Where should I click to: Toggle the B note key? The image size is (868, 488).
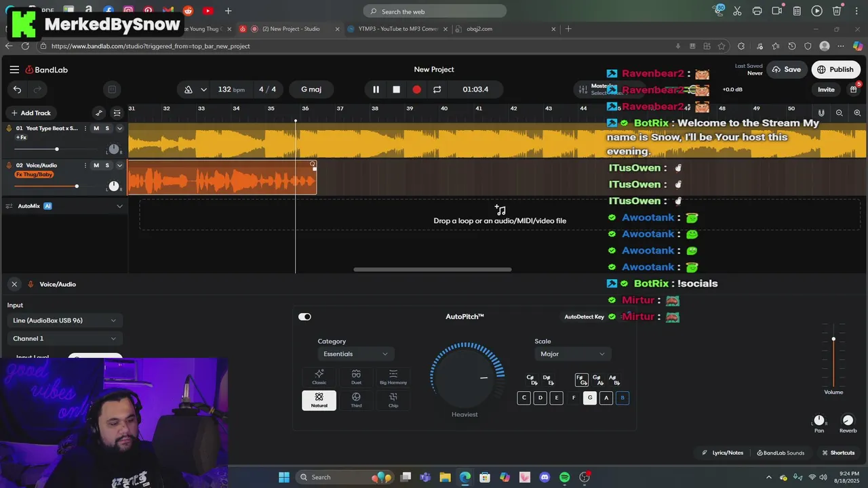click(x=623, y=398)
